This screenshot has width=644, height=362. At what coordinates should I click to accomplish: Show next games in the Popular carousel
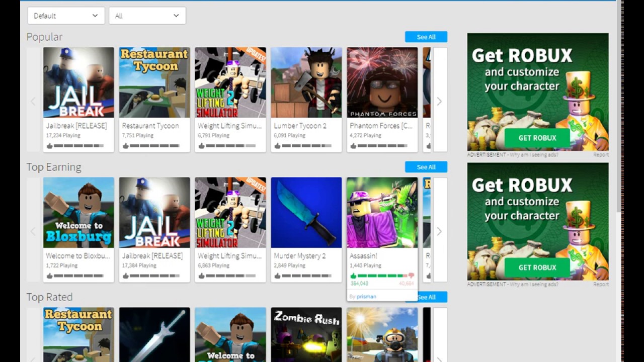pyautogui.click(x=440, y=101)
